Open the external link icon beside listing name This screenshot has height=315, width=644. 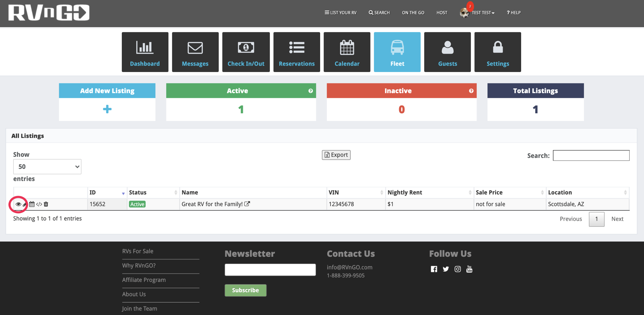pyautogui.click(x=247, y=204)
